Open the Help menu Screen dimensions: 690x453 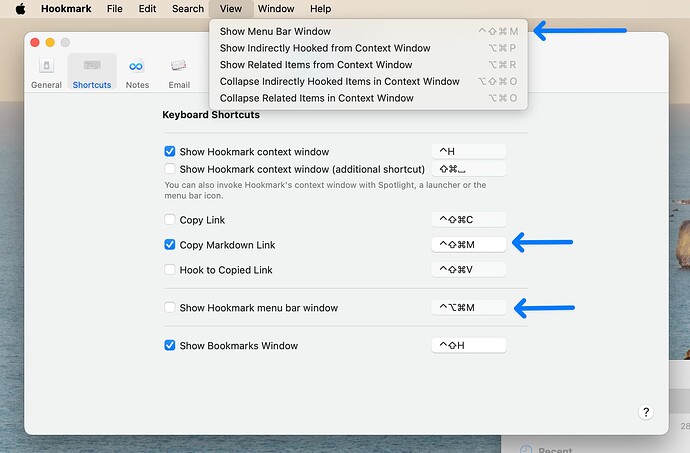(320, 9)
